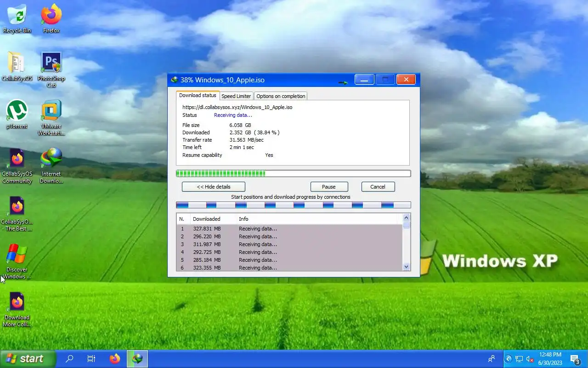Pause the Windows_10_Apple.iso download
The height and width of the screenshot is (368, 588).
pos(329,187)
